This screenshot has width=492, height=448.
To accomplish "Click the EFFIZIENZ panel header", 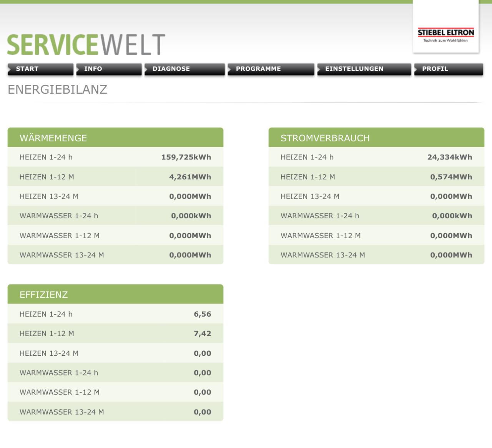I will pos(115,295).
